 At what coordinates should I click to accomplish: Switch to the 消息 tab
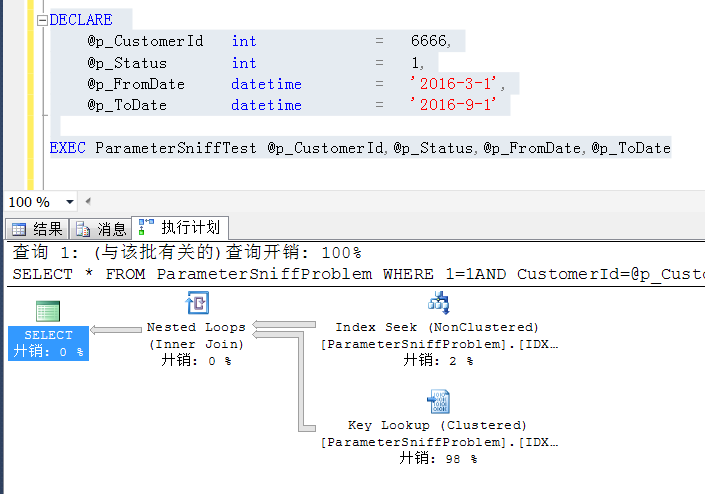pyautogui.click(x=101, y=229)
